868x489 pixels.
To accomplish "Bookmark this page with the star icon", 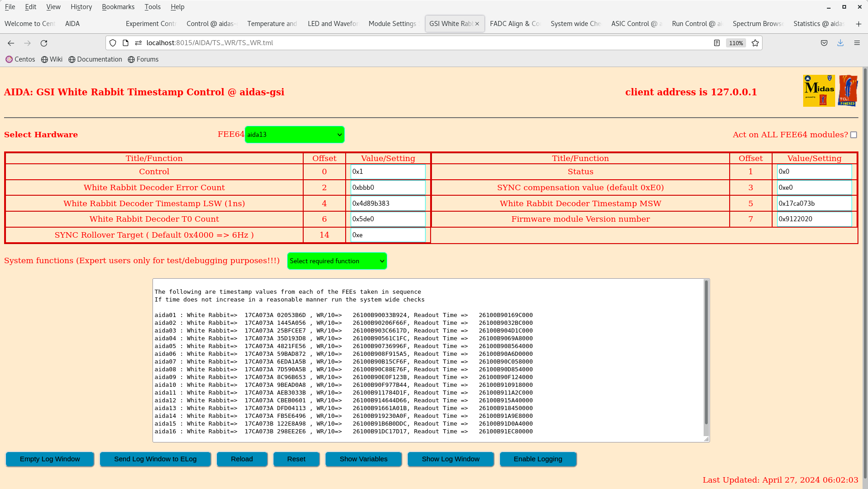I will 755,43.
